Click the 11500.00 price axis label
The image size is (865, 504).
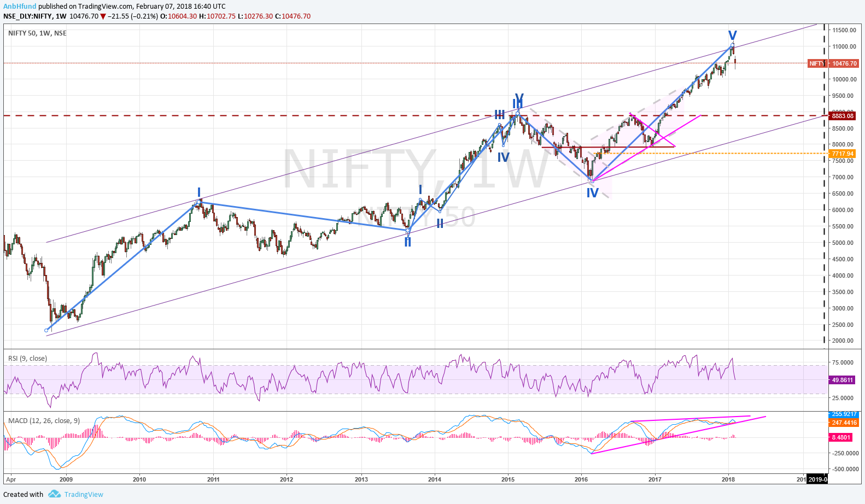[x=844, y=30]
